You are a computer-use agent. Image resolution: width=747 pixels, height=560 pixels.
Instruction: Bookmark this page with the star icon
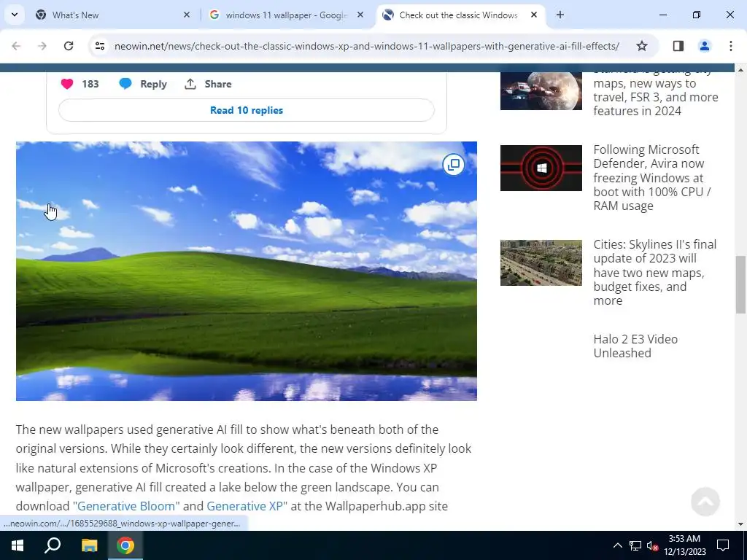(x=642, y=46)
